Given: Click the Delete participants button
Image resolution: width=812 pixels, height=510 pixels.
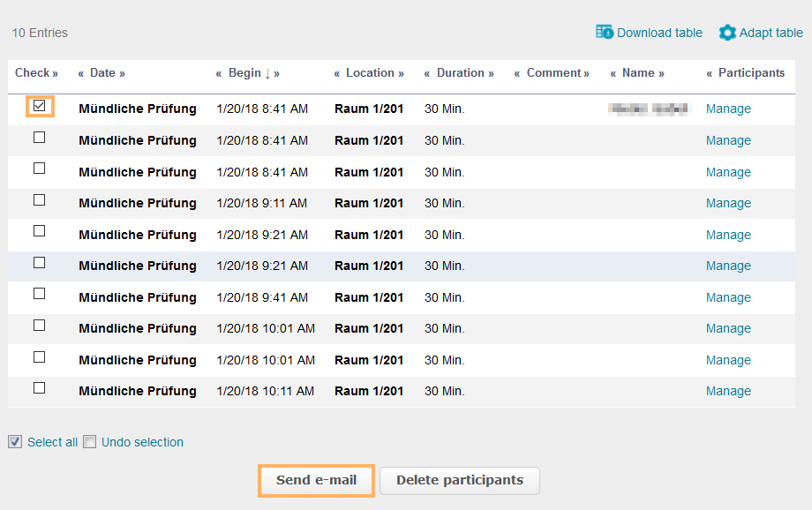Looking at the screenshot, I should tap(459, 480).
